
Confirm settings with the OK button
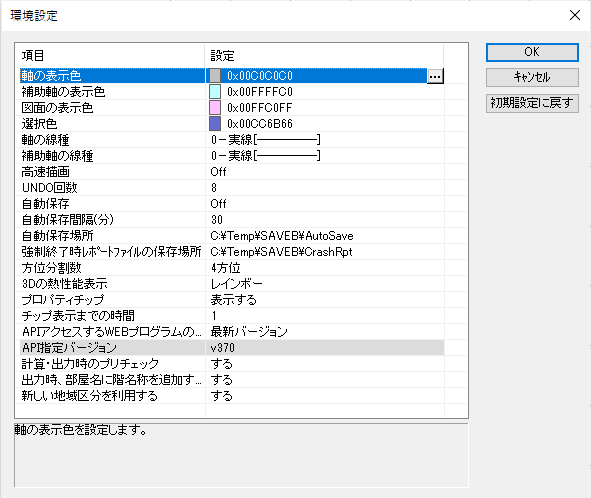[532, 52]
